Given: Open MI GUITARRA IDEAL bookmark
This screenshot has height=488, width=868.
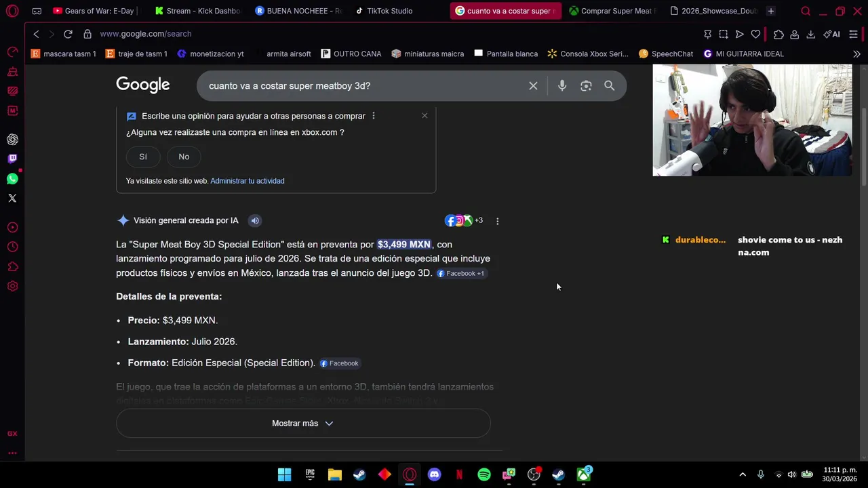Looking at the screenshot, I should pos(743,54).
